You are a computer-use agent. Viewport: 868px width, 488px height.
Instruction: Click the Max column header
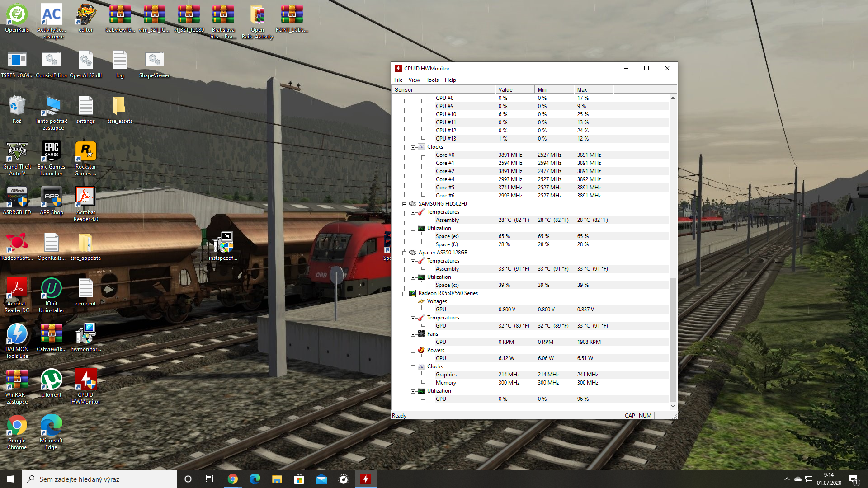(x=593, y=89)
